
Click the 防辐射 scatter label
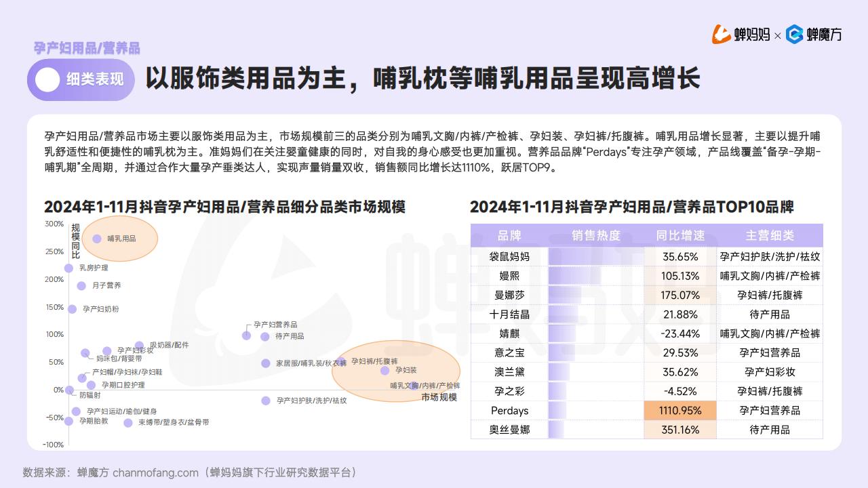click(90, 395)
